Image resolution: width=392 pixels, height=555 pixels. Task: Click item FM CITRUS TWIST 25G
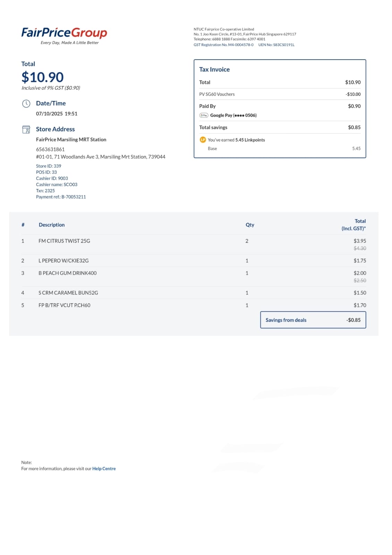[x=64, y=241]
